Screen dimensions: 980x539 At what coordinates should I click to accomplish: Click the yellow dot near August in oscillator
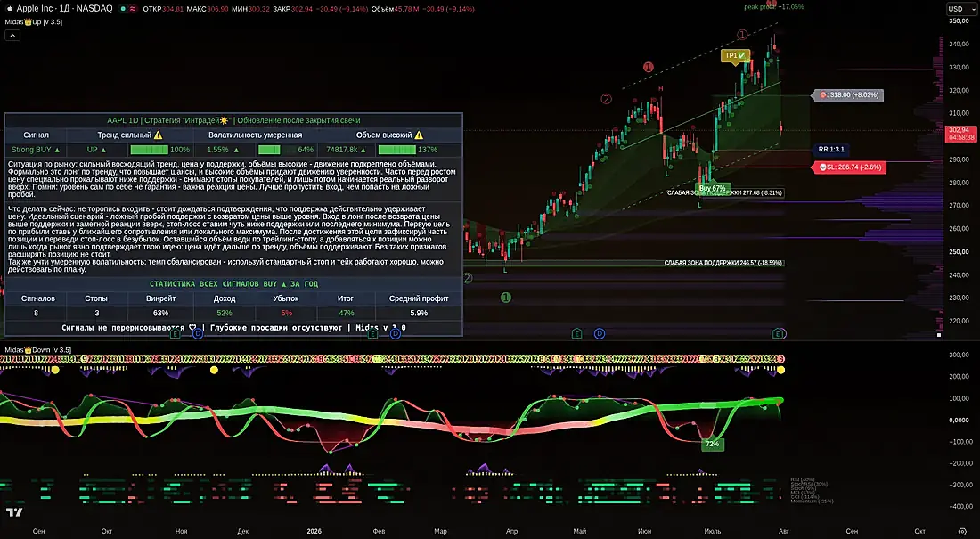pyautogui.click(x=780, y=370)
